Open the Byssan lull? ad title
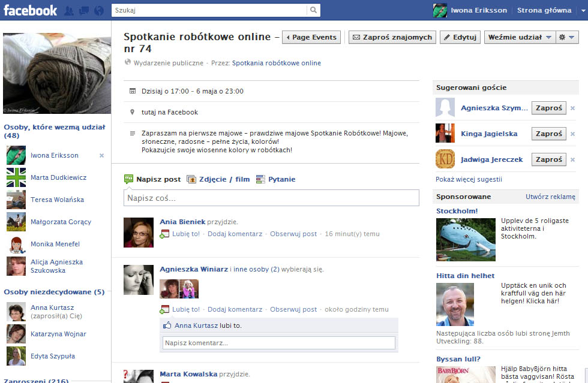 point(458,359)
